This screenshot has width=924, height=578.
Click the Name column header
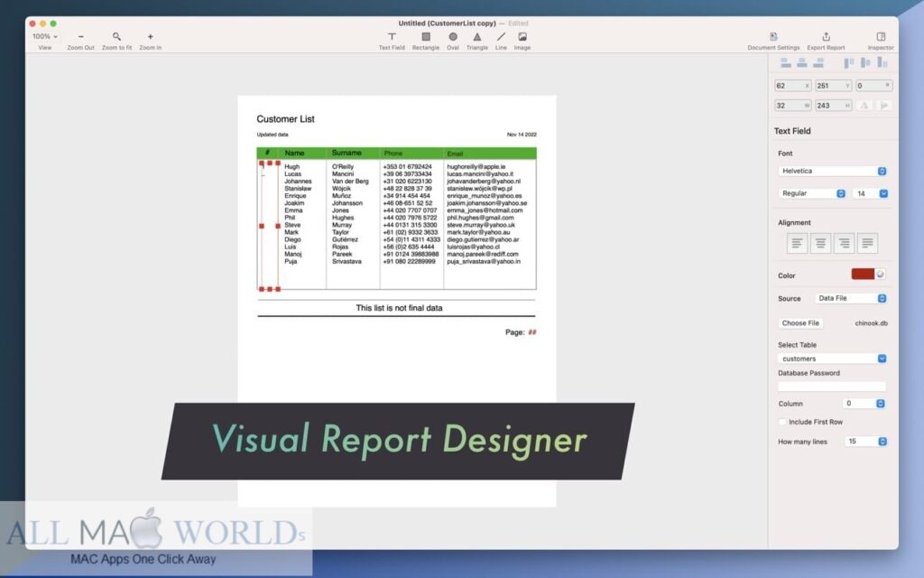tap(295, 154)
